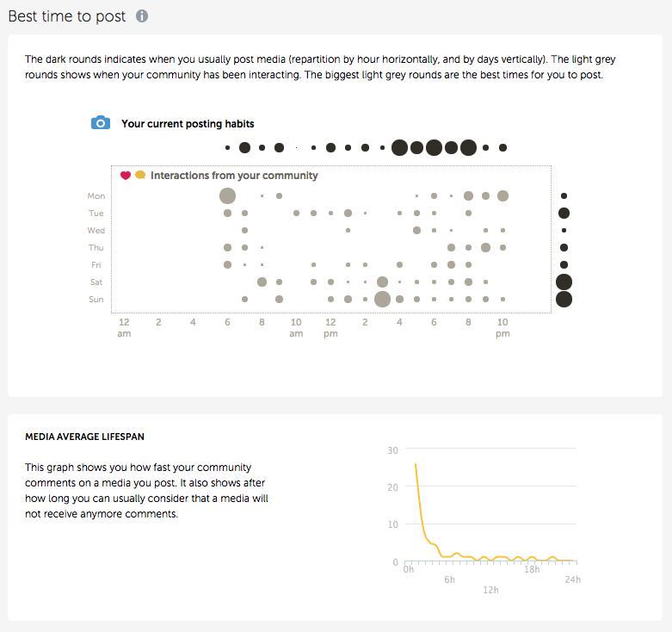Click the dark total bubble beside Wednesday row

[564, 231]
